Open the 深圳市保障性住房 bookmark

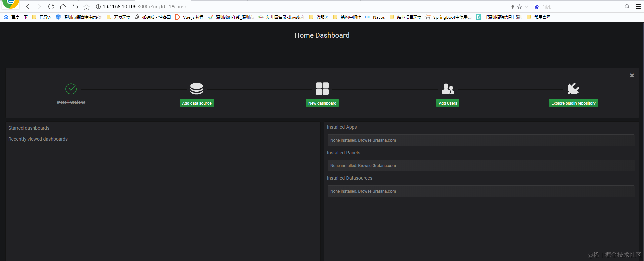[79, 17]
